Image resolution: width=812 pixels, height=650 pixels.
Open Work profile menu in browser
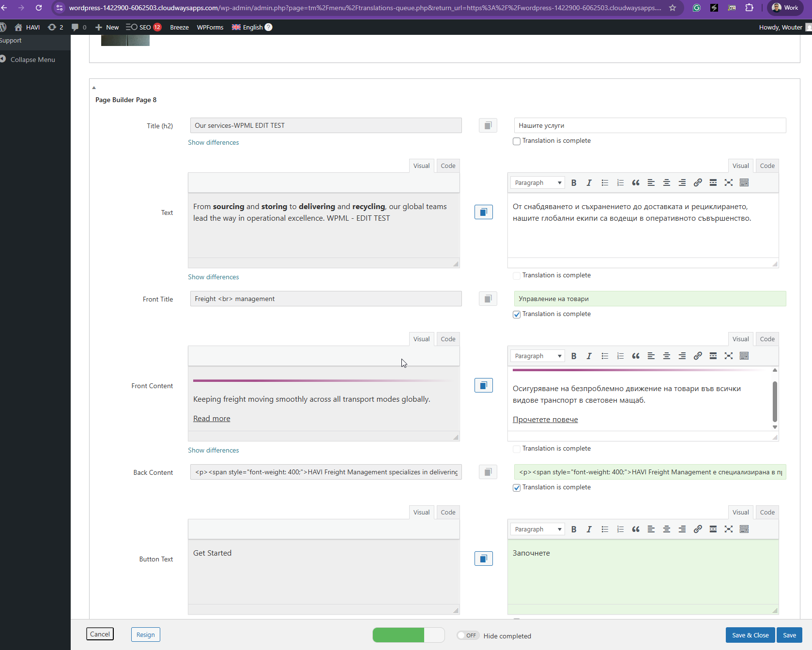coord(785,8)
